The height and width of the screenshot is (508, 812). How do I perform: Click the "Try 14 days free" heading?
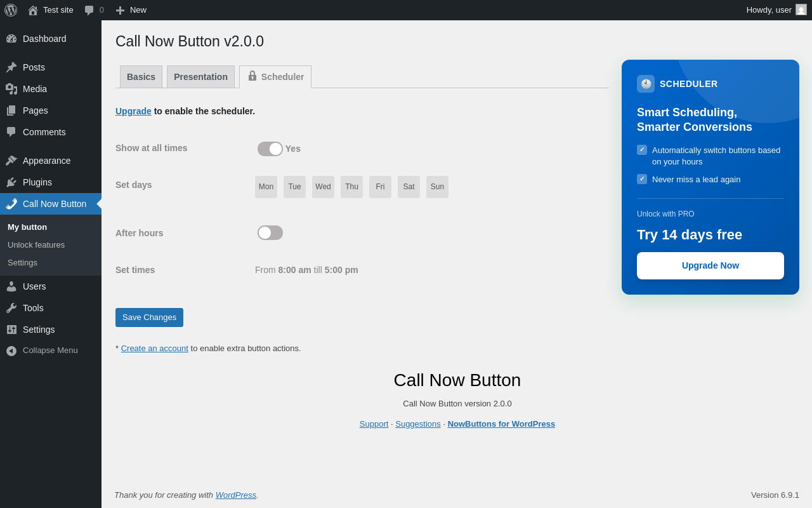point(690,235)
